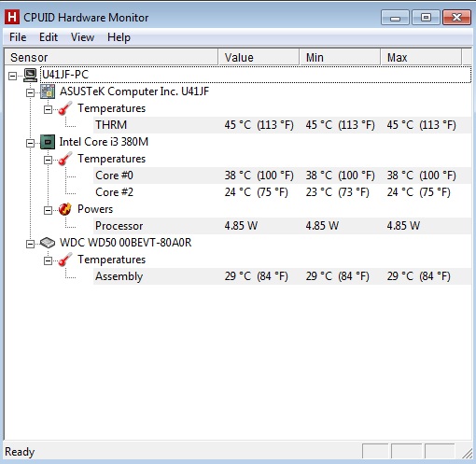Screen dimensions: 476x464
Task: Select the U41JF-PC tree item
Action: click(65, 75)
